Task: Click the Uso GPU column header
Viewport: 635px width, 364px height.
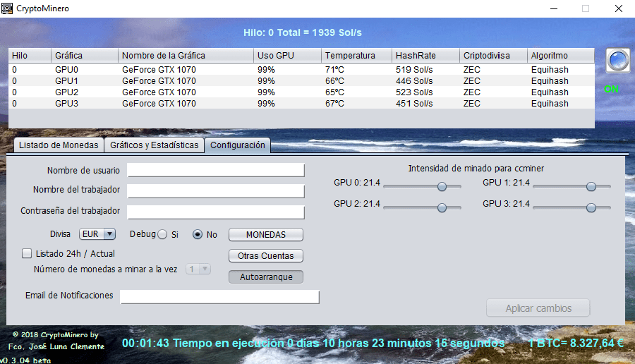Action: (x=288, y=56)
